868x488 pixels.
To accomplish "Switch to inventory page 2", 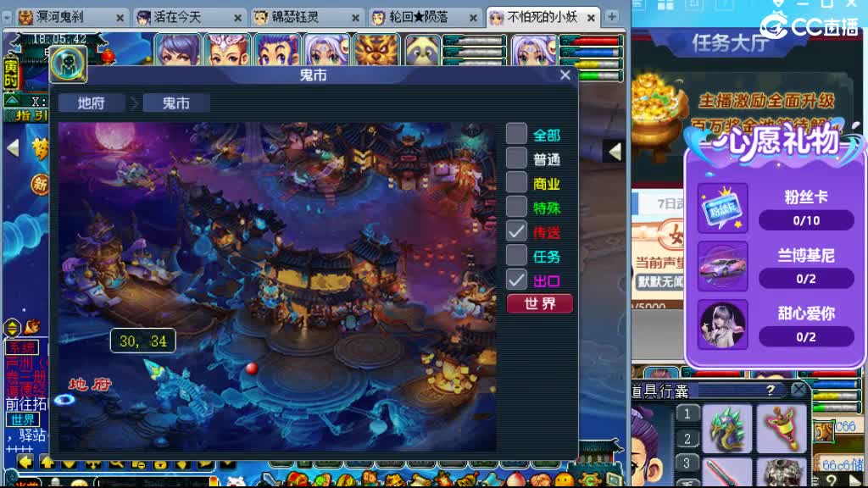I will [x=687, y=439].
